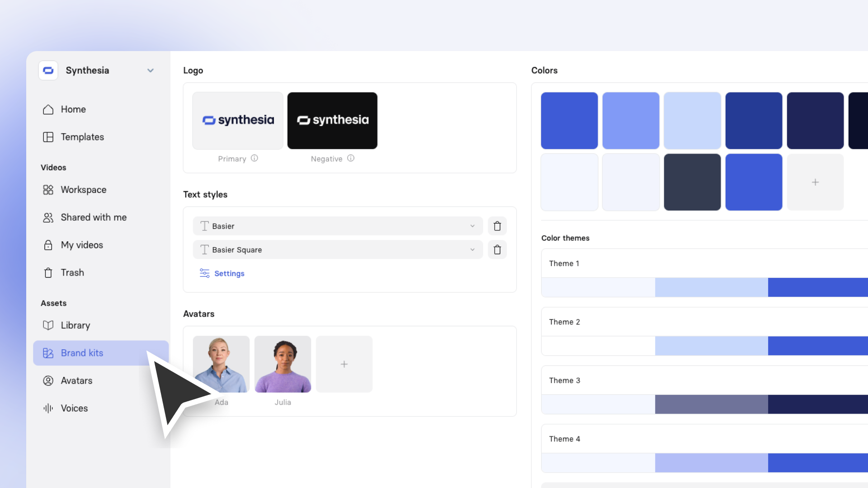Add a new brand color
868x488 pixels.
tap(815, 182)
